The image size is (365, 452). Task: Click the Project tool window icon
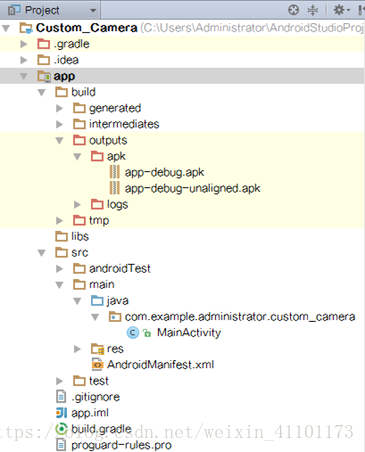pyautogui.click(x=14, y=10)
